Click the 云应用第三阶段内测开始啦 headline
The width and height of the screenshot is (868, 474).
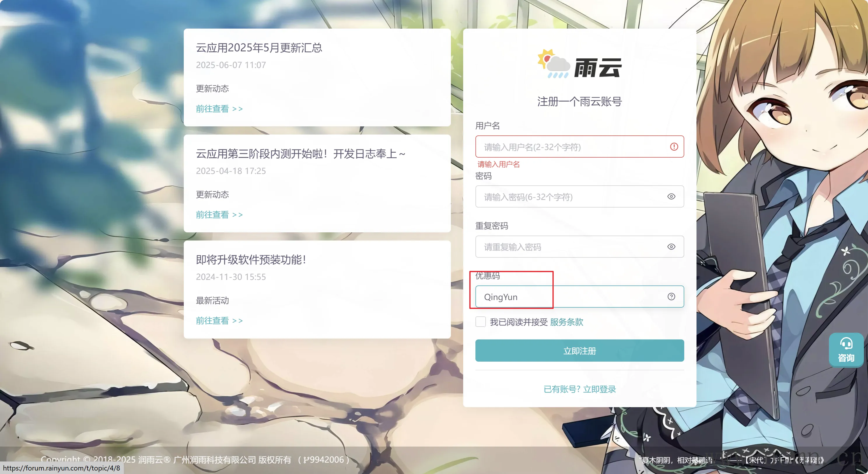pos(301,154)
